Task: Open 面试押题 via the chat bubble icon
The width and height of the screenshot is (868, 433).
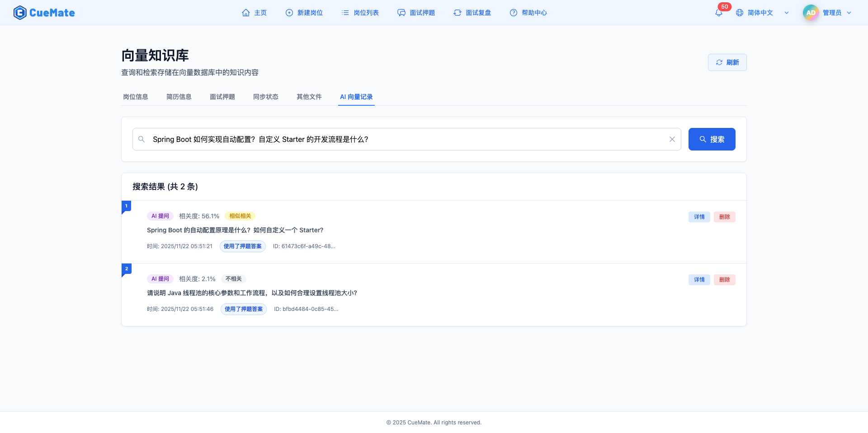Action: click(401, 13)
